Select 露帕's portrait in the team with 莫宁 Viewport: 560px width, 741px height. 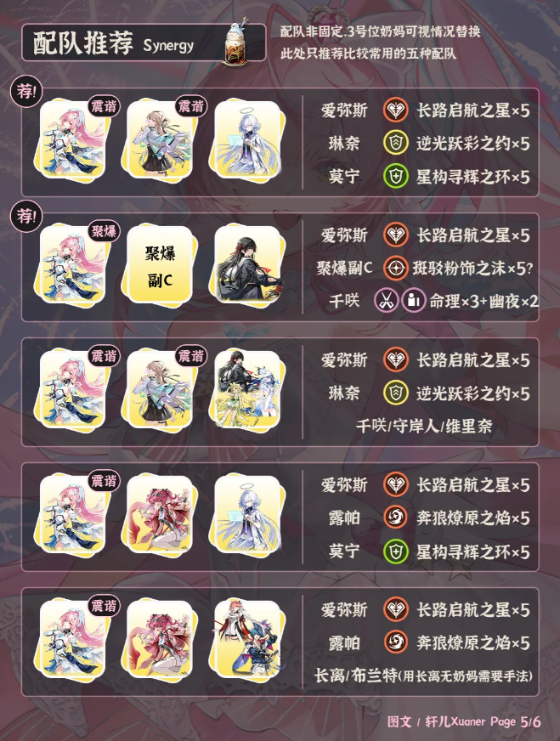point(160,515)
